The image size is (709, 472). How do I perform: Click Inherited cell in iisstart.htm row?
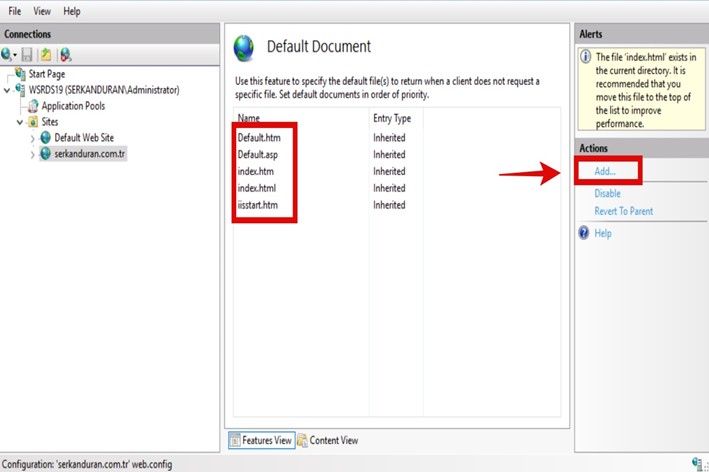[x=389, y=205]
